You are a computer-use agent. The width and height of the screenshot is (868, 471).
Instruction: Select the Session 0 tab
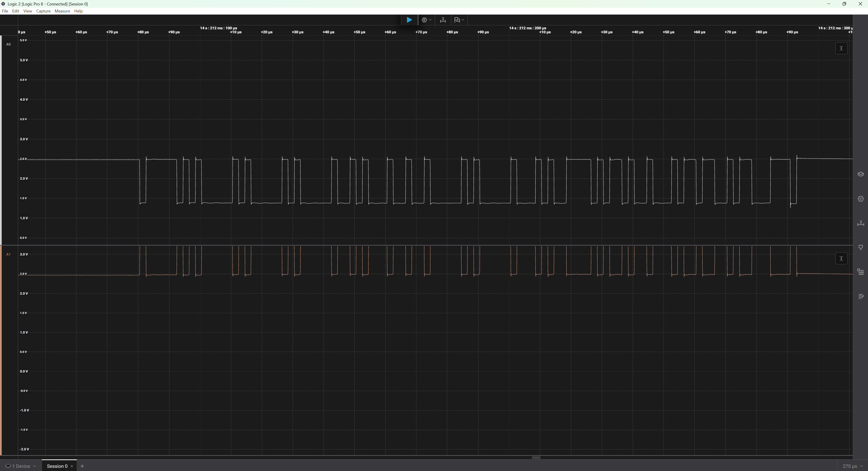point(57,466)
